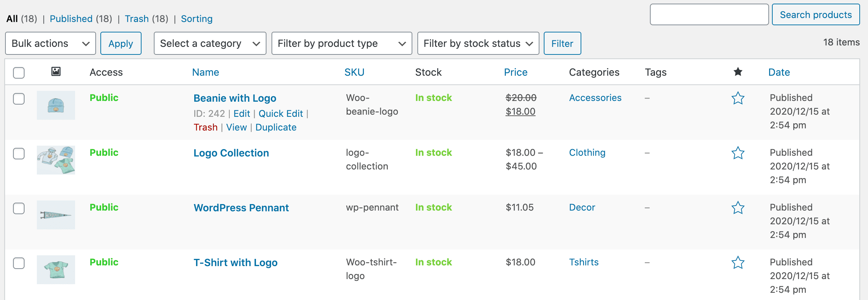Open the Sorting view
This screenshot has width=868, height=300.
coord(197,19)
